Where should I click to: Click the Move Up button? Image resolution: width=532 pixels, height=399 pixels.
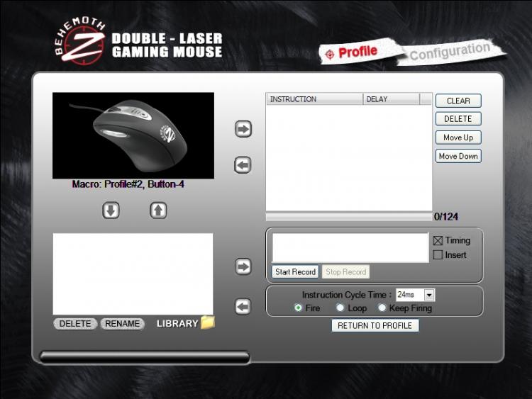click(x=458, y=137)
